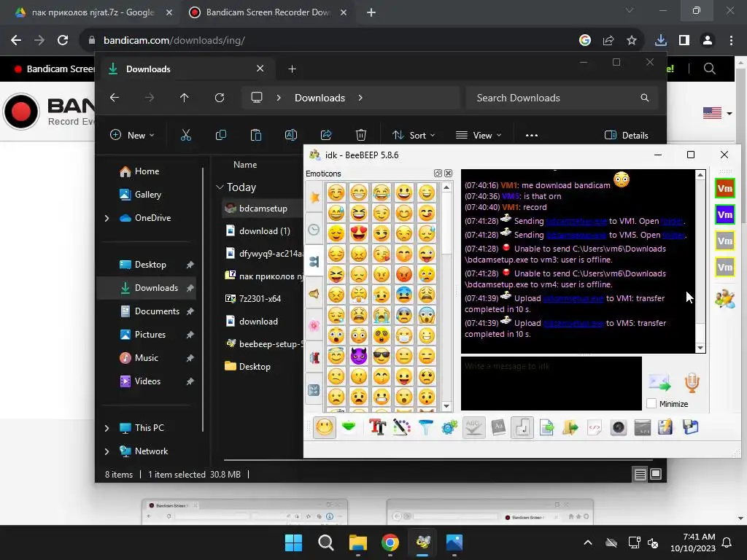Open the folder link in the VM1 sending line

672,222
